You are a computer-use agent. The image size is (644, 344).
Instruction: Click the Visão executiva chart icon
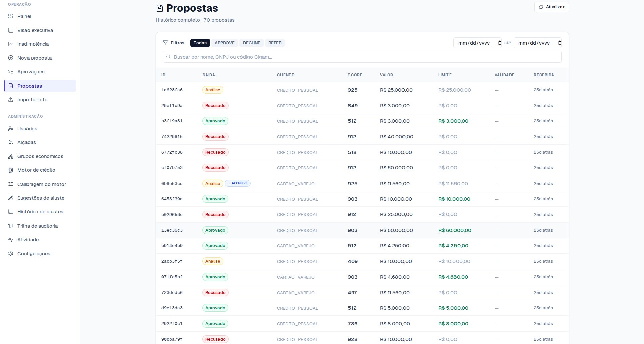[11, 30]
